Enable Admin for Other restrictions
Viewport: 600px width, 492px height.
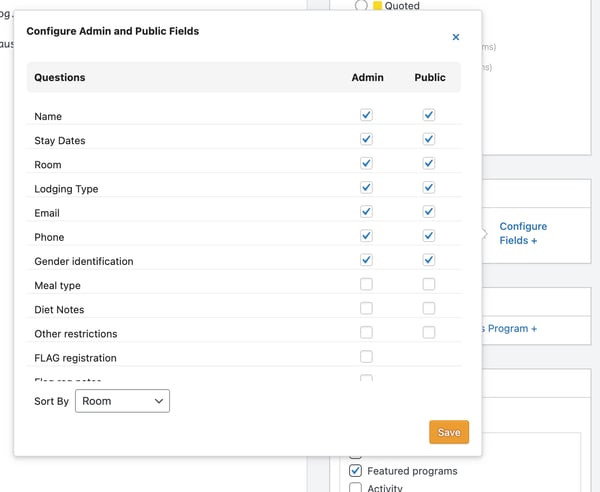[x=366, y=332]
